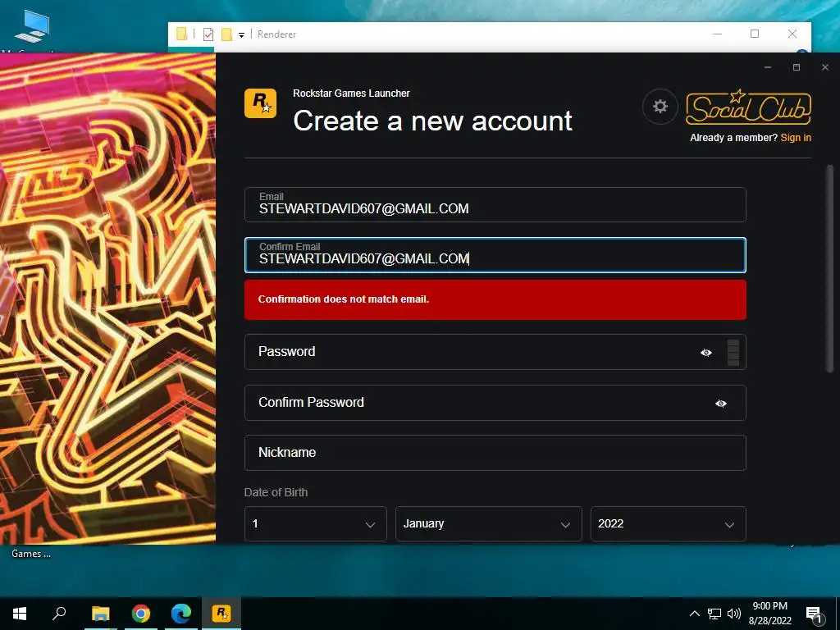Click the Date of Birth label
This screenshot has height=630, width=840.
(x=276, y=492)
